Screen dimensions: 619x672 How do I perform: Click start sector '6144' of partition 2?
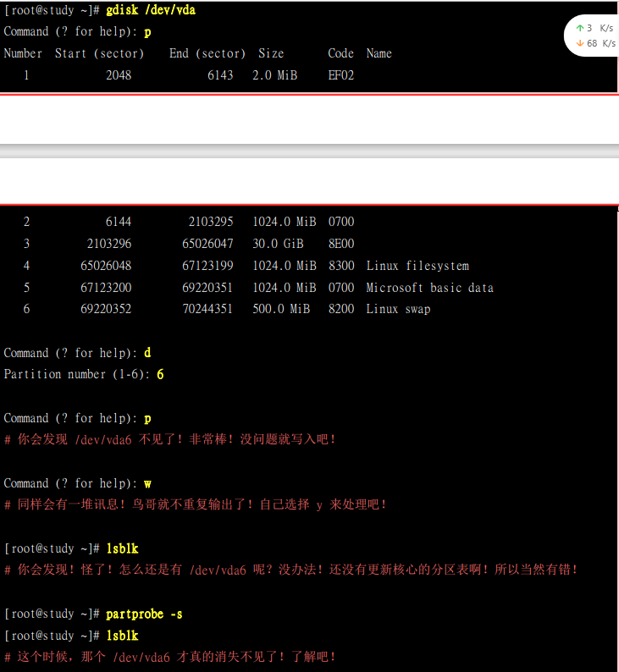point(119,222)
